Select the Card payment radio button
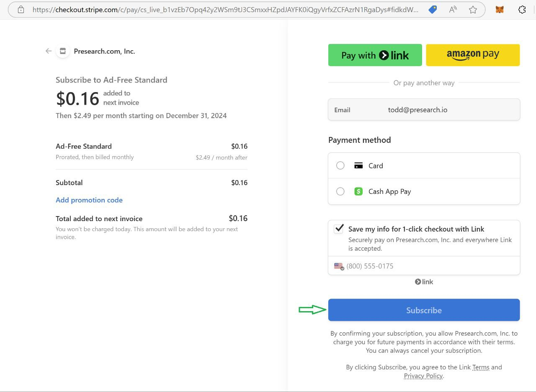This screenshot has height=392, width=536. 340,165
